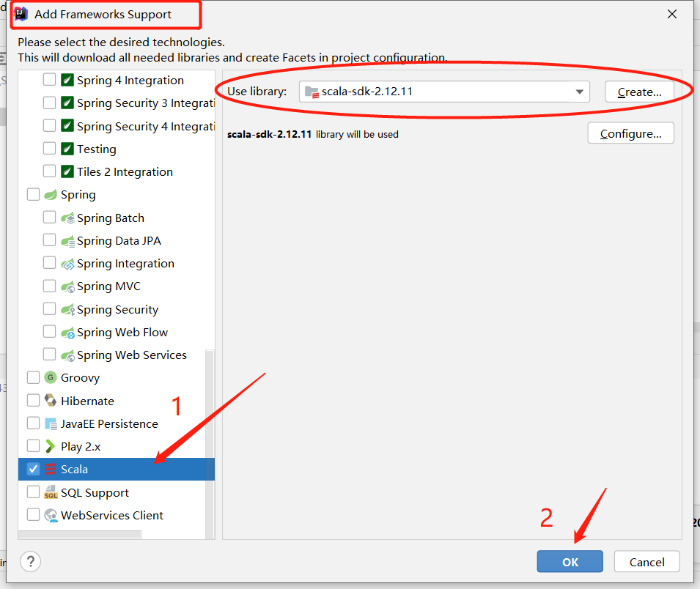The height and width of the screenshot is (589, 700).
Task: Click the IntelliJ icon in title bar
Action: tap(21, 14)
